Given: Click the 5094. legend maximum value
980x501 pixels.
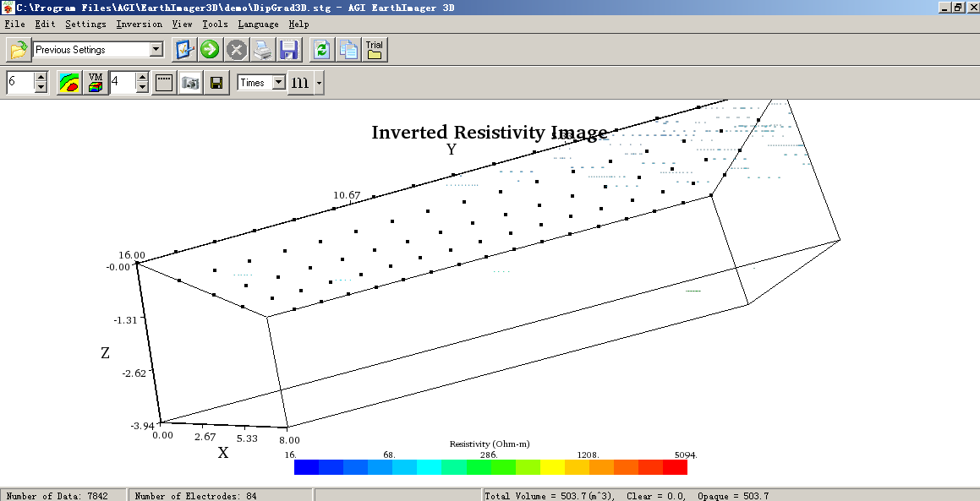Looking at the screenshot, I should coord(685,455).
